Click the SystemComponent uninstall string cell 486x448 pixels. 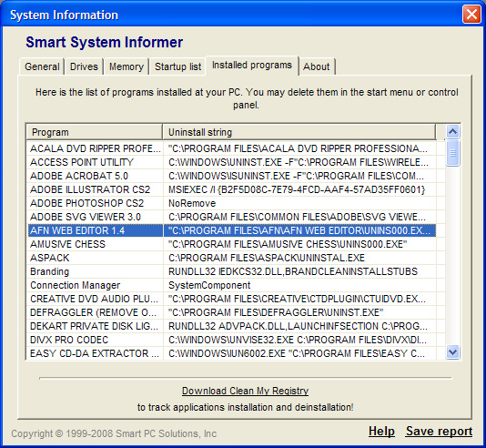(299, 285)
